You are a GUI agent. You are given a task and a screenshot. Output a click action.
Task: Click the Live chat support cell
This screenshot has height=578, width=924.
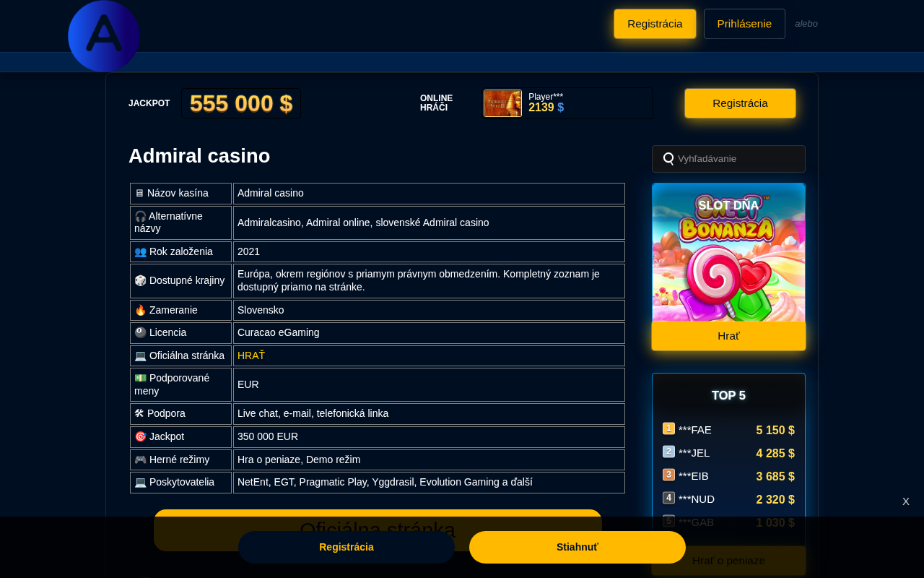pyautogui.click(x=429, y=414)
